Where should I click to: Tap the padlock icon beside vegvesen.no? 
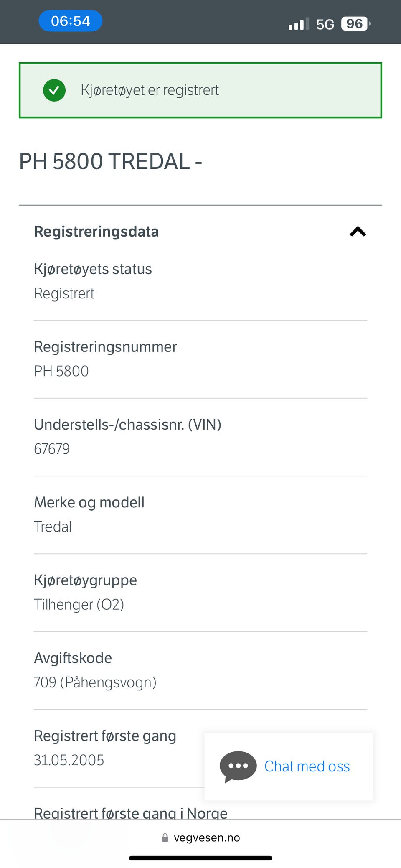click(x=165, y=837)
